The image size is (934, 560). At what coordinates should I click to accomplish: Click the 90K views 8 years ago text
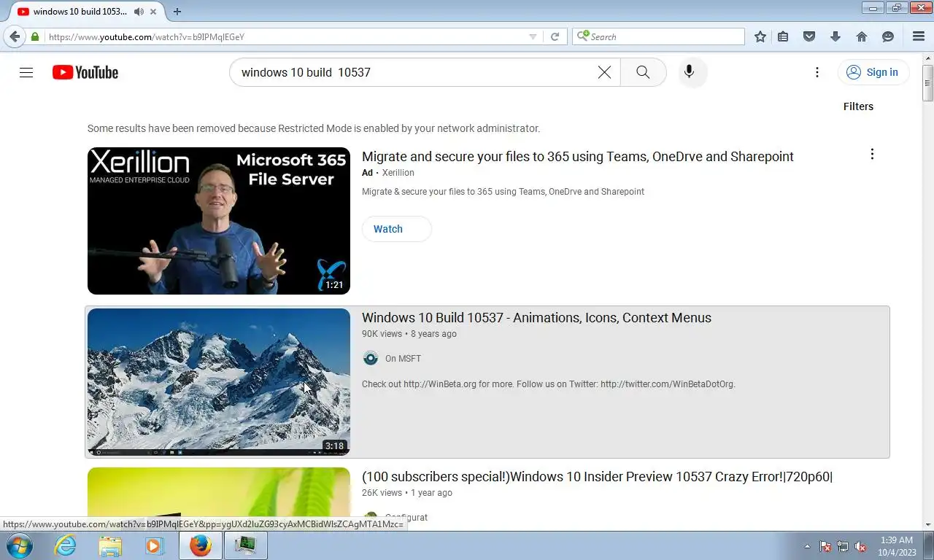(x=409, y=334)
